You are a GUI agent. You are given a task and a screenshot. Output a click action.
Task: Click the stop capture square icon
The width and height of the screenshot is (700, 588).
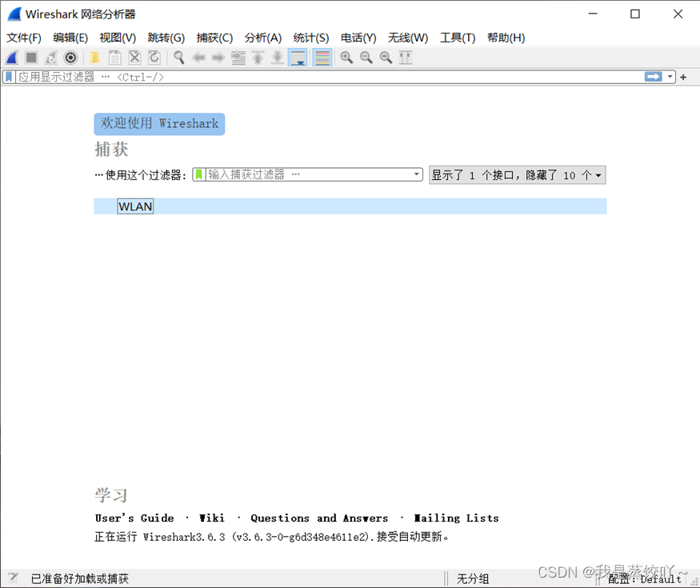(x=31, y=58)
